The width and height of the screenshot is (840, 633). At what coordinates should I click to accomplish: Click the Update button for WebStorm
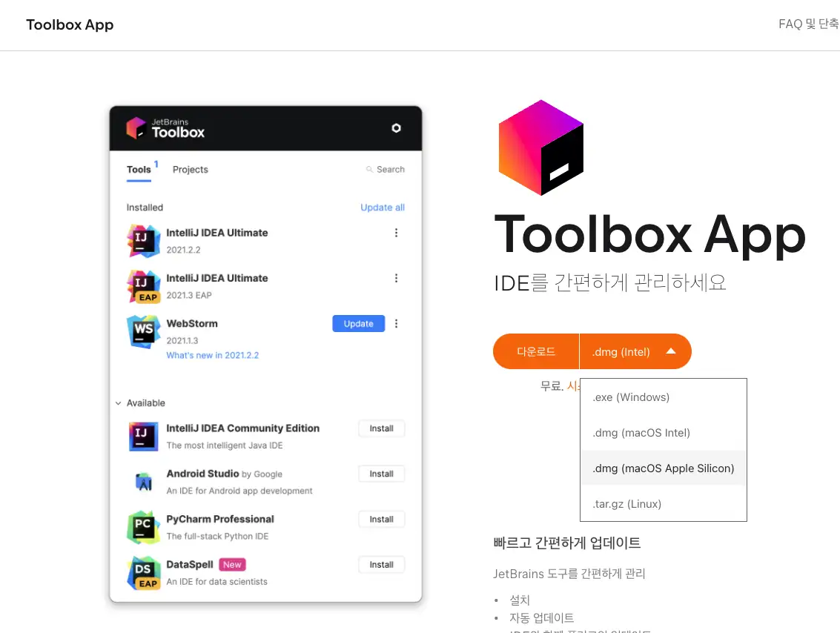(358, 323)
